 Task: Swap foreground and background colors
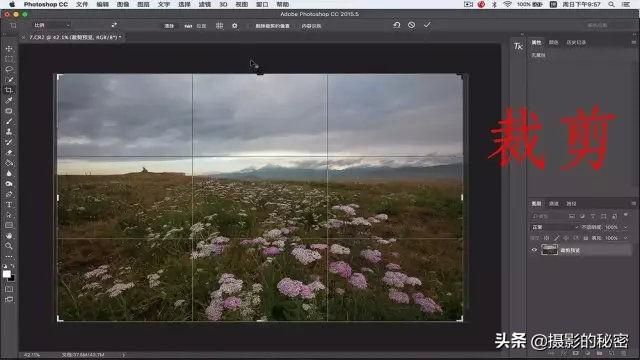tap(13, 266)
